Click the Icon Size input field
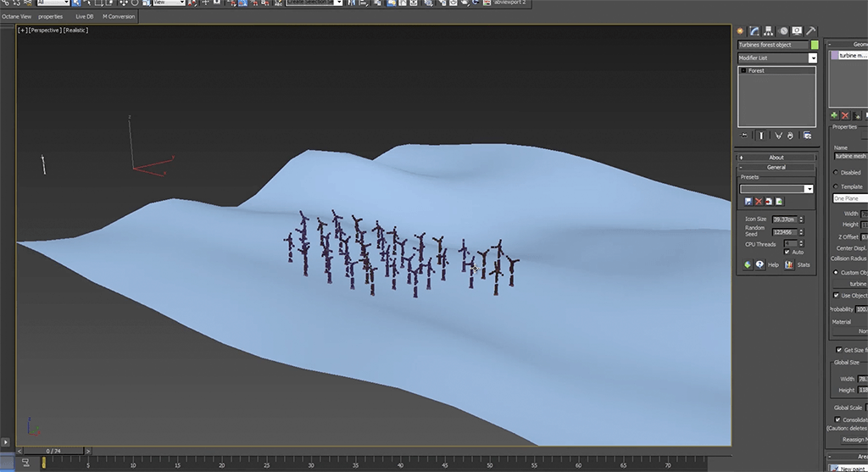 tap(782, 219)
